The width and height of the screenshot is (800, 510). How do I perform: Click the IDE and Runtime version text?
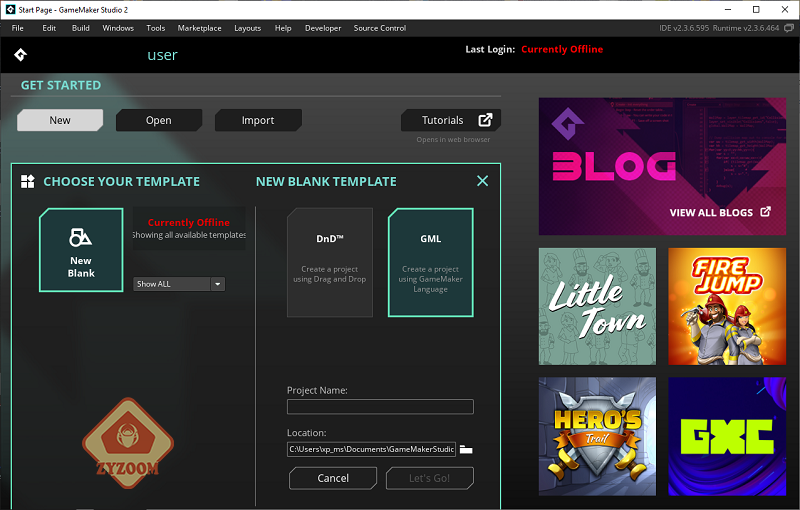click(719, 28)
